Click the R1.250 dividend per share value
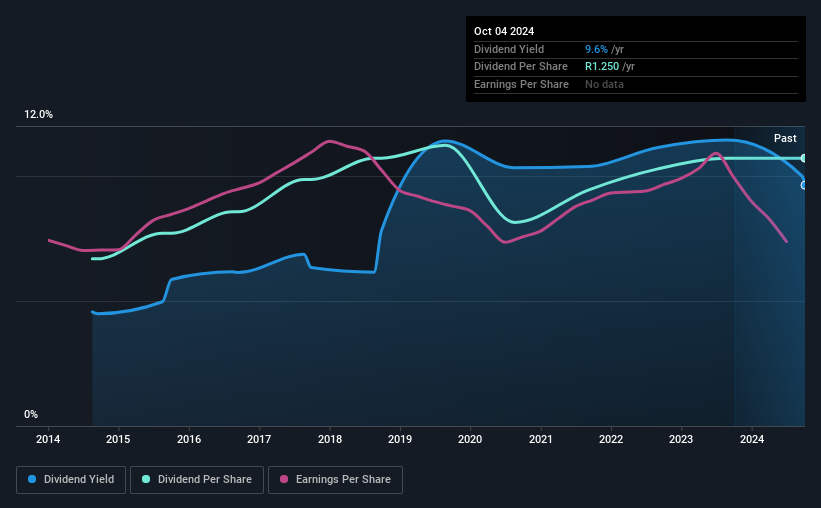The height and width of the screenshot is (508, 821). pos(602,67)
